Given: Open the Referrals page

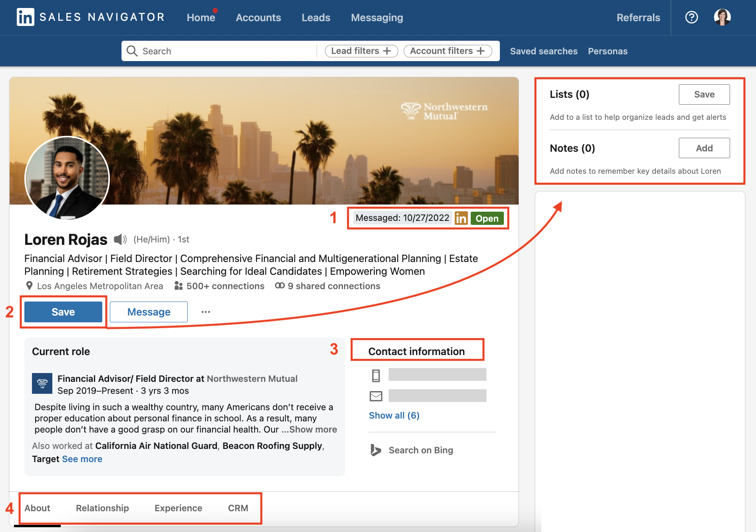Looking at the screenshot, I should coord(639,18).
